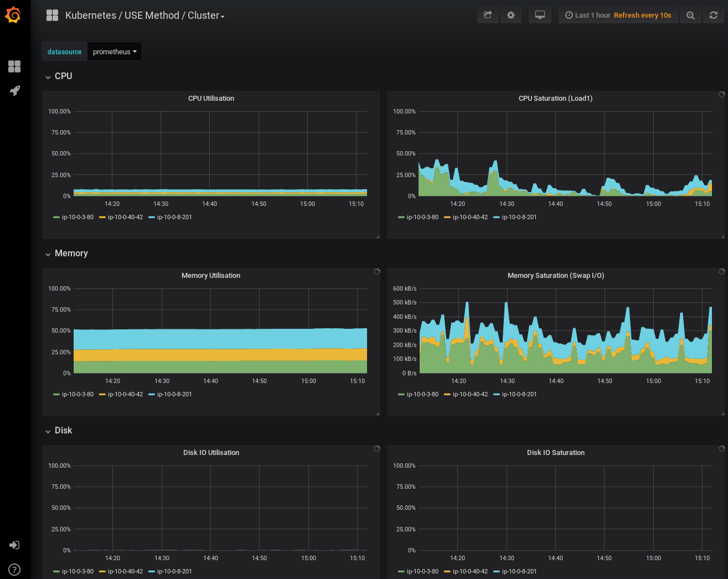Click the sign-in icon in sidebar

[14, 545]
